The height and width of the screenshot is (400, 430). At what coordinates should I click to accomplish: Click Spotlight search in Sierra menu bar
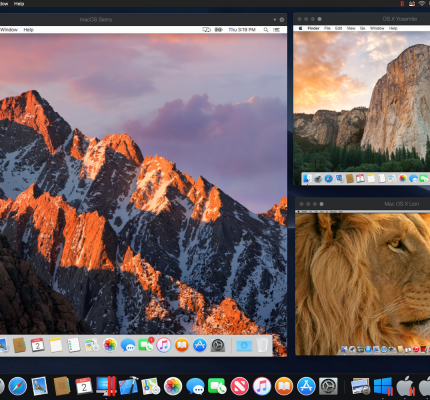coord(266,30)
